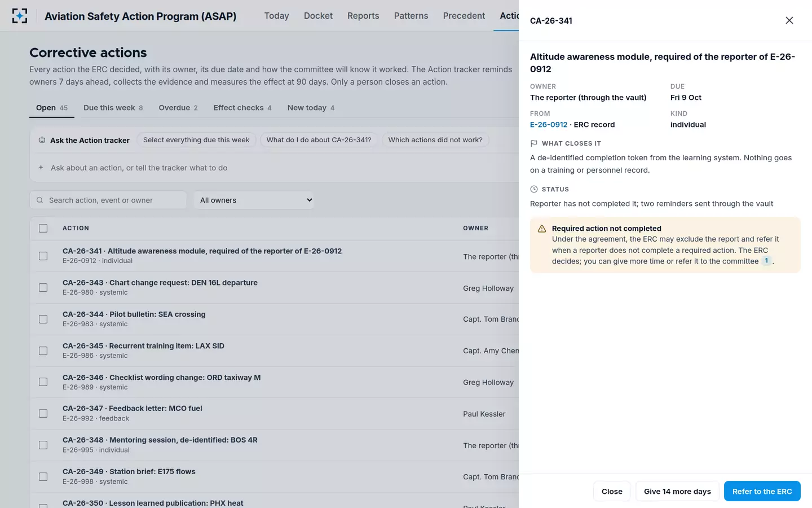Click the plus icon in the ask field
Viewport: 812px width, 508px height.
coord(41,168)
